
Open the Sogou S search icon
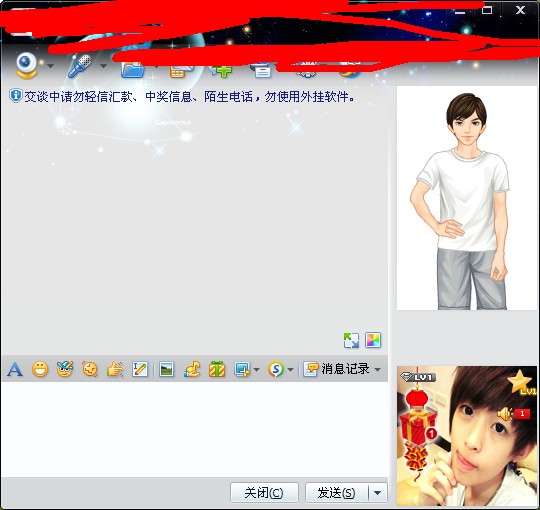pyautogui.click(x=276, y=370)
